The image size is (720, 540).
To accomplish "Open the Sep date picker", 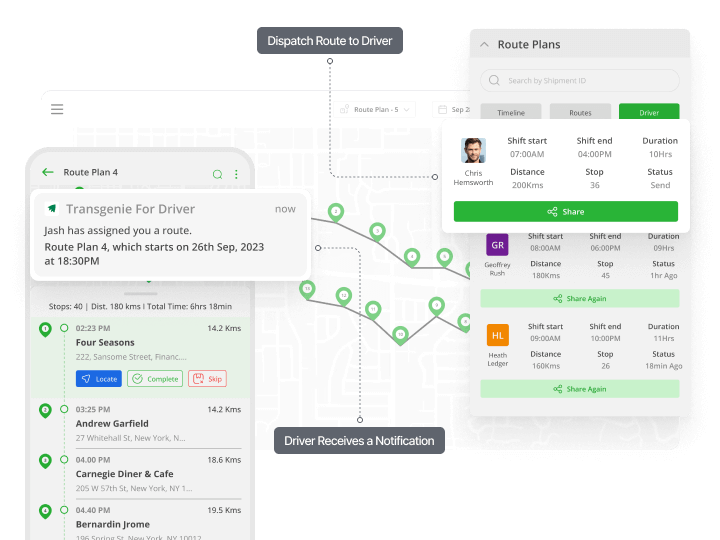I will click(452, 109).
